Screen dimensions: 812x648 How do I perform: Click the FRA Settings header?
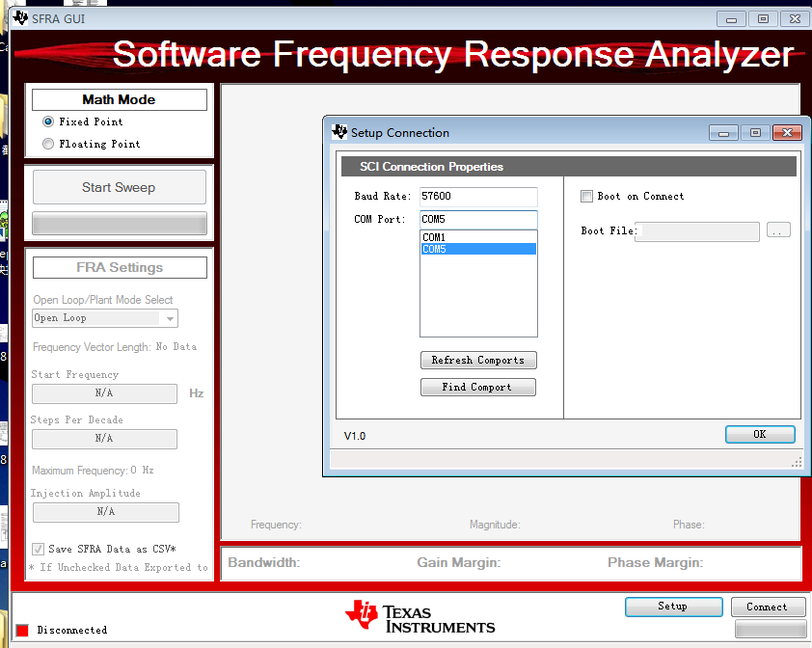[x=120, y=267]
